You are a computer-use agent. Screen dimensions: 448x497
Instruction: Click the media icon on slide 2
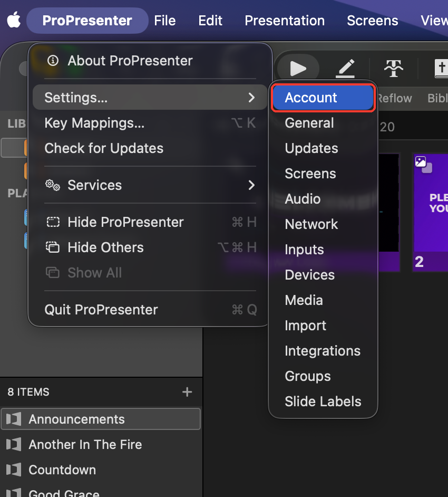pos(423,164)
